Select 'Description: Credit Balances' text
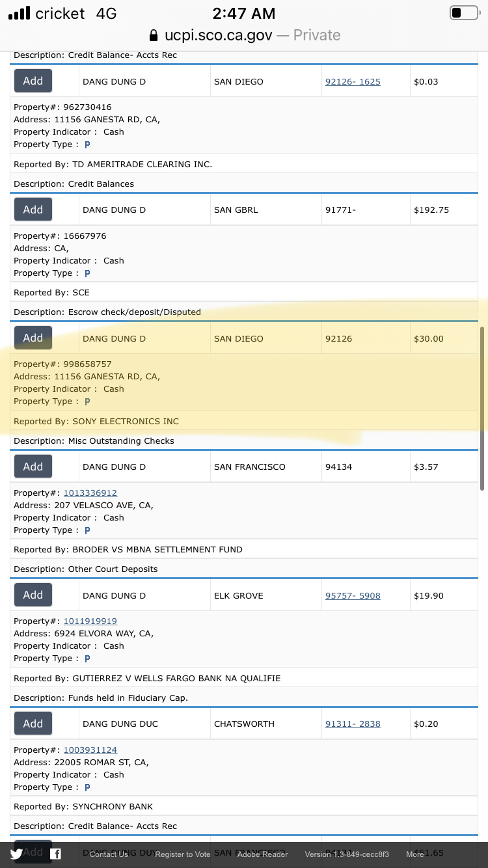This screenshot has width=488, height=868. coord(74,183)
